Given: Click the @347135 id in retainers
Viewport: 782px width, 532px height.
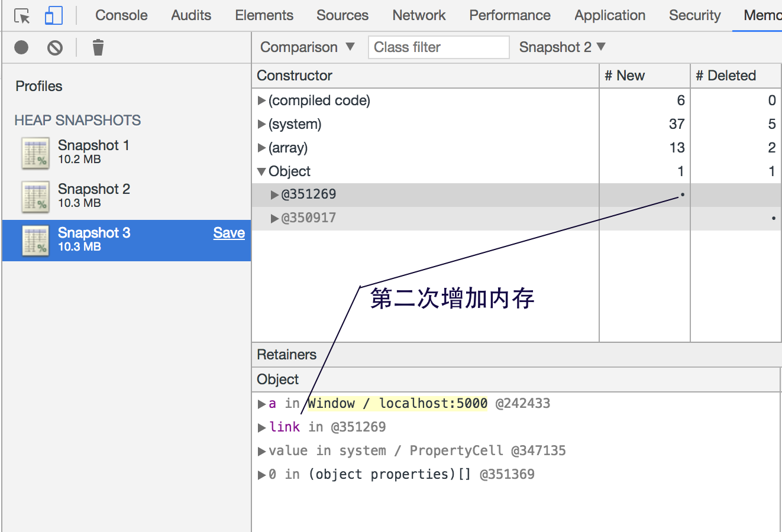Looking at the screenshot, I should click(538, 451).
